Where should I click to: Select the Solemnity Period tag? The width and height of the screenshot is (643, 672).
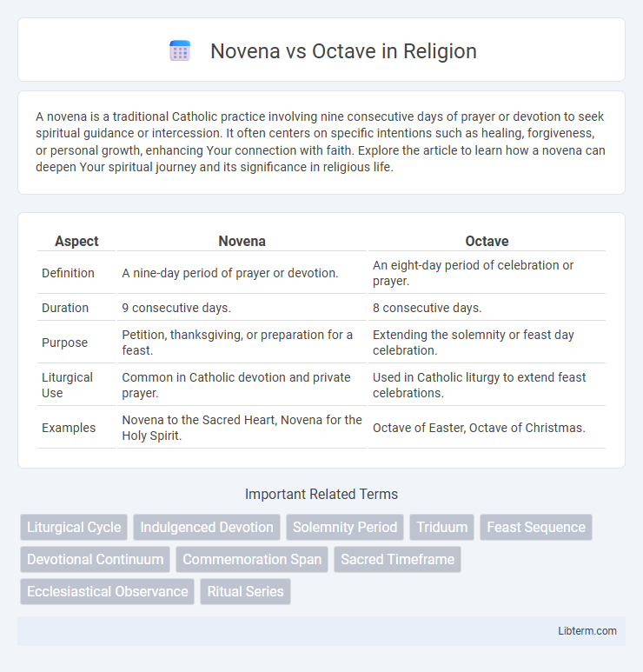point(345,527)
